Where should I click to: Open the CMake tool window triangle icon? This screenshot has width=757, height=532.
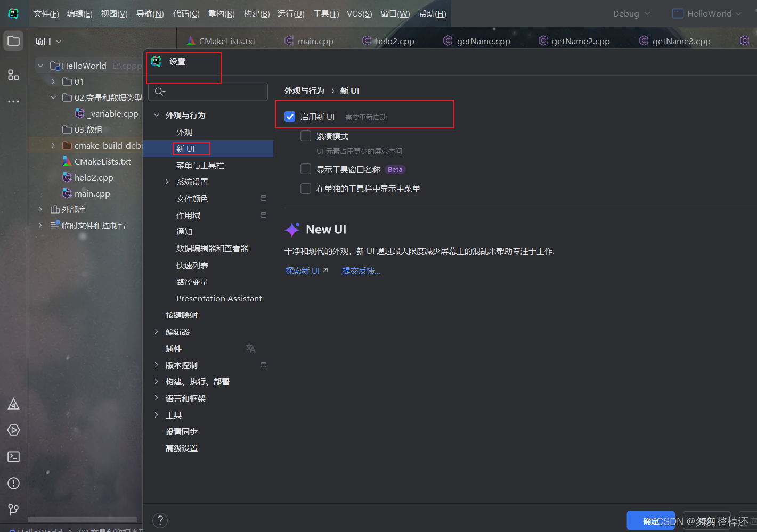13,404
